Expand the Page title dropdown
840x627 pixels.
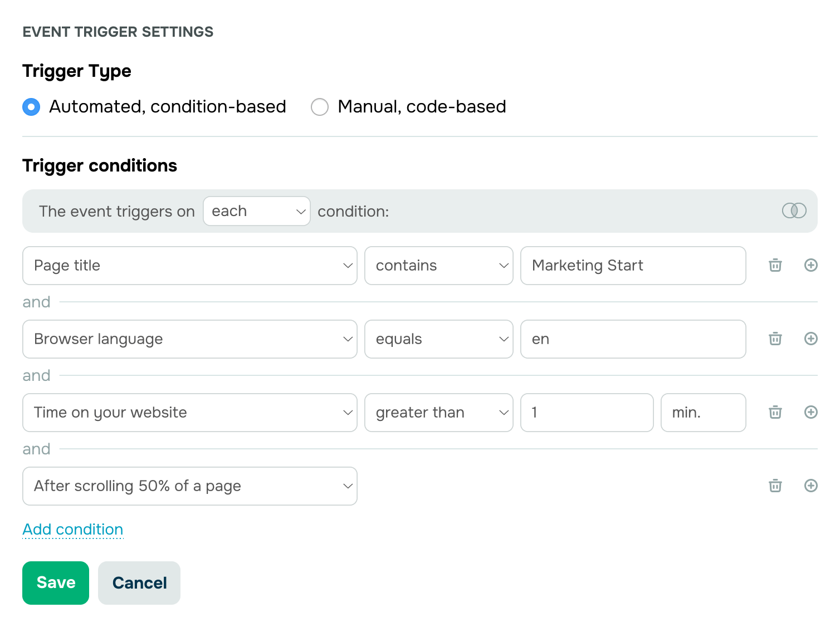pyautogui.click(x=190, y=266)
